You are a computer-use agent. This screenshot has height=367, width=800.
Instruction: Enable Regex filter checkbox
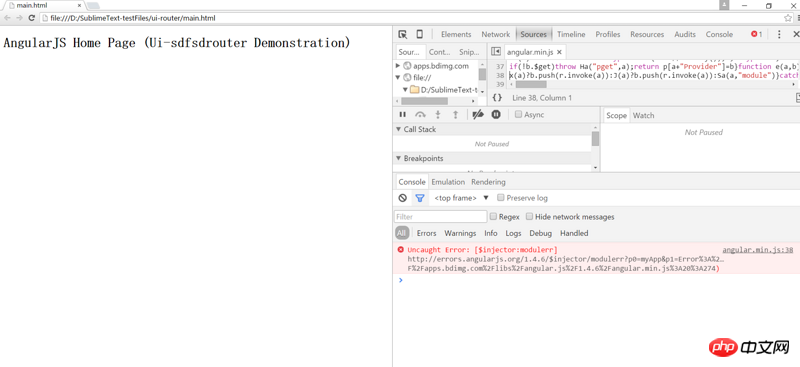click(x=493, y=216)
